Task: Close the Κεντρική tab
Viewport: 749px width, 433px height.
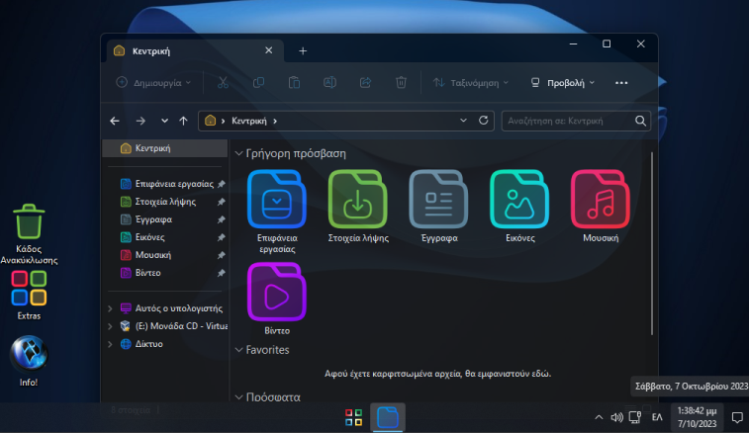Action: pyautogui.click(x=268, y=50)
